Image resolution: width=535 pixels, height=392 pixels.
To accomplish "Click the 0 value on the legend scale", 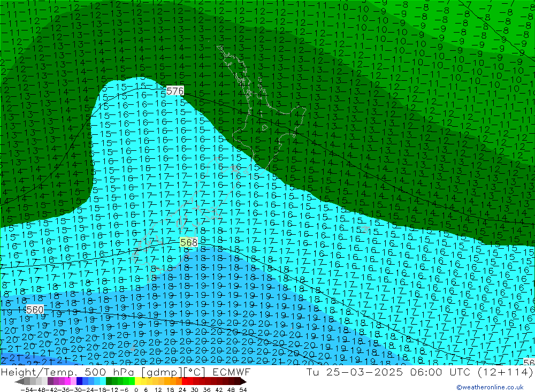I will tap(136, 389).
